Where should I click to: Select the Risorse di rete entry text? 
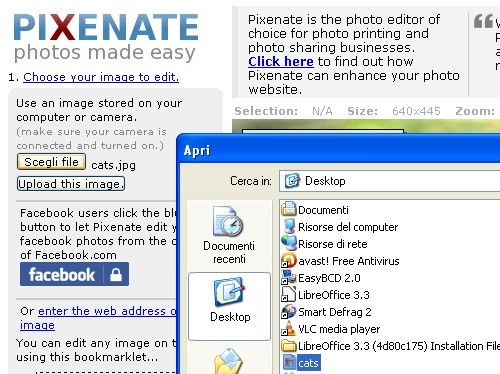333,244
